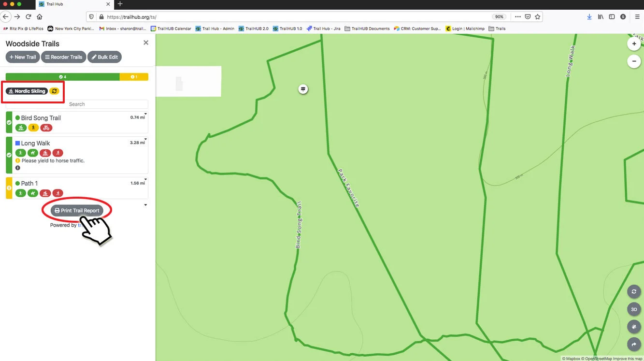Select the Long Walk trail title

[x=35, y=143]
